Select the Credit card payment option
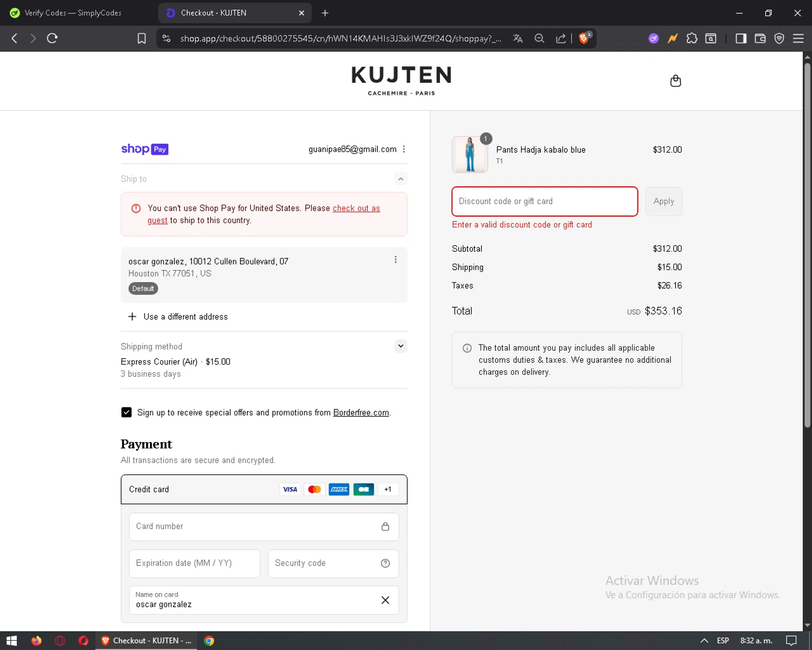The width and height of the screenshot is (812, 650). coord(264,490)
